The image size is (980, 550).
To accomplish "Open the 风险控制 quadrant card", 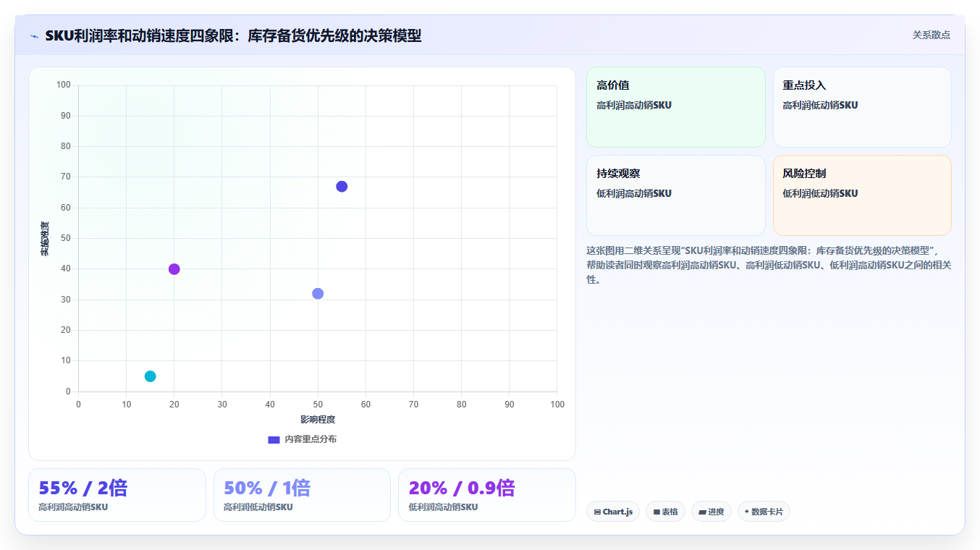I will (862, 195).
